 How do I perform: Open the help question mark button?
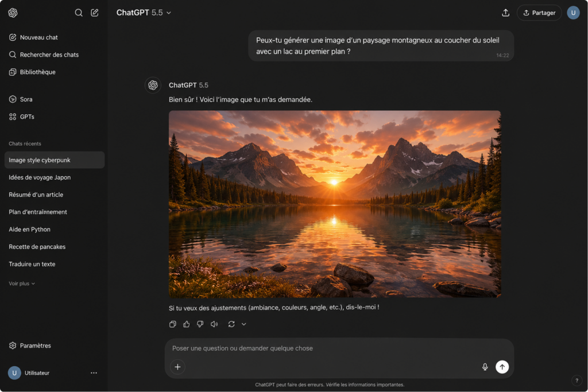(577, 381)
